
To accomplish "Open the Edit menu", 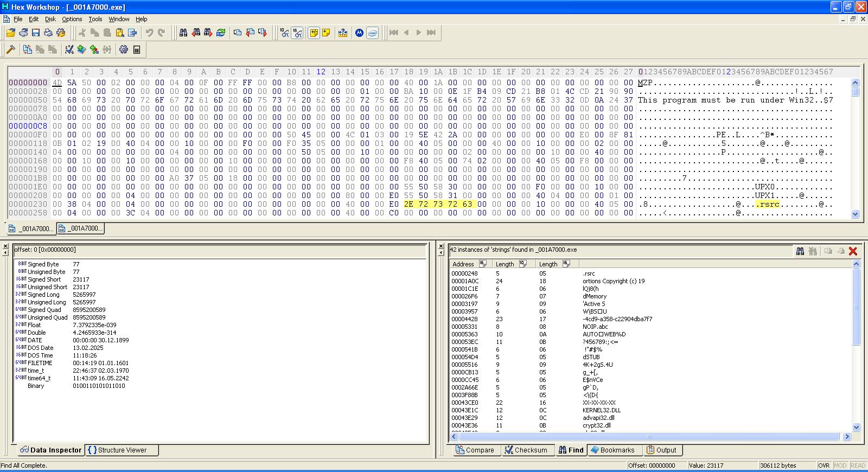I will pyautogui.click(x=34, y=19).
